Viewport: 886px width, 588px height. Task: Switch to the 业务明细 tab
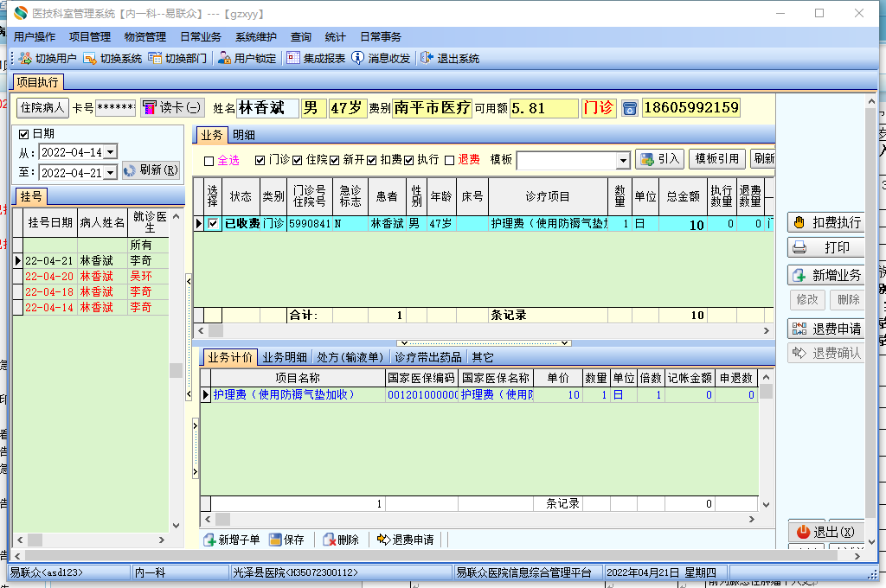284,357
